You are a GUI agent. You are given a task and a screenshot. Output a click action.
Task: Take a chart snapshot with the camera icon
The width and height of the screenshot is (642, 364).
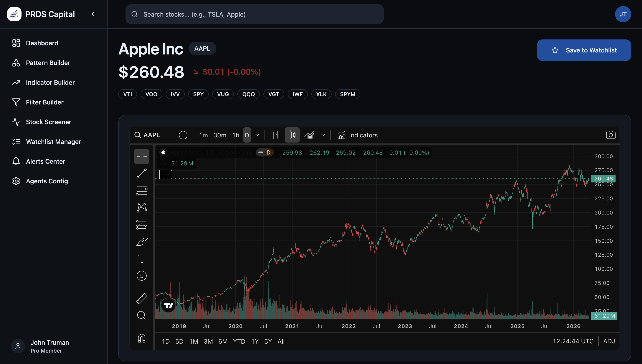[610, 135]
